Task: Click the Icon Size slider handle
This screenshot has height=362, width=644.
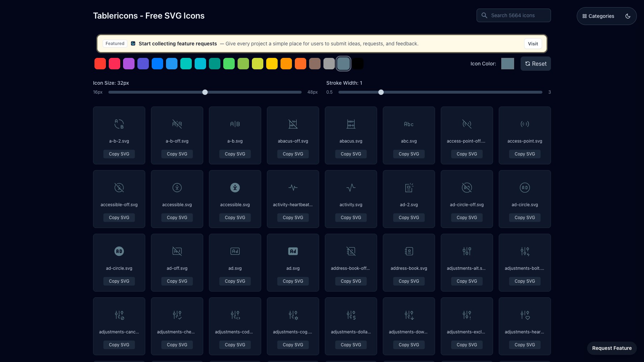Action: click(x=205, y=92)
